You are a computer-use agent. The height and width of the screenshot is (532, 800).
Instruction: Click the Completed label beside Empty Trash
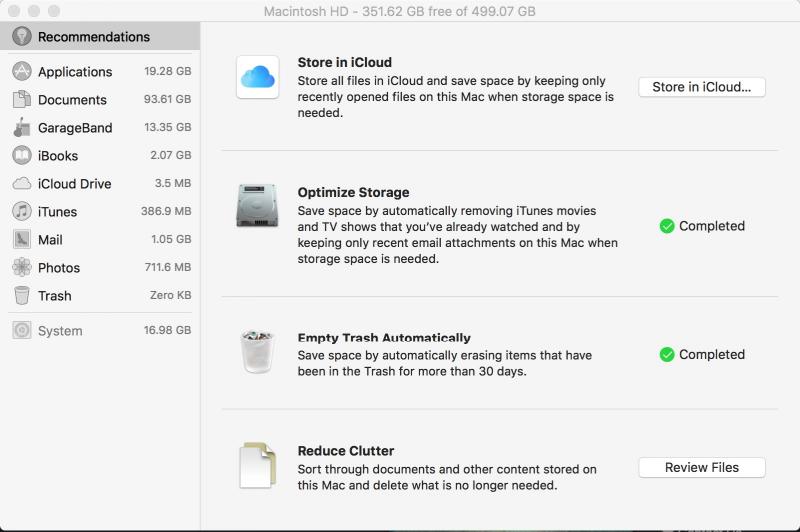tap(712, 354)
